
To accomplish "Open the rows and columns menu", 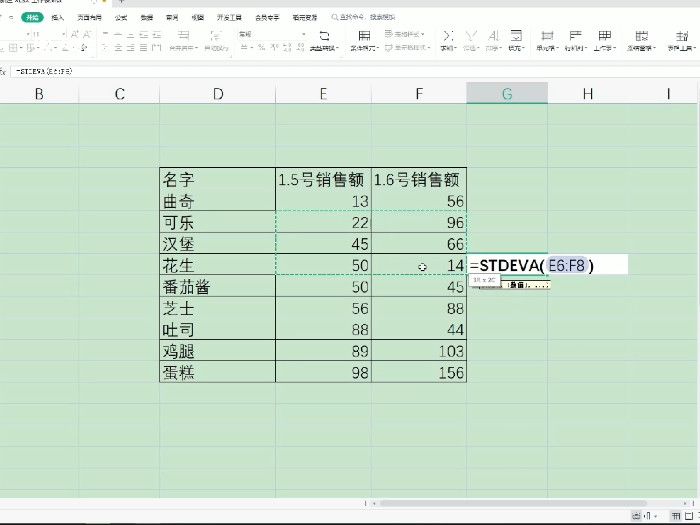I will (x=576, y=41).
